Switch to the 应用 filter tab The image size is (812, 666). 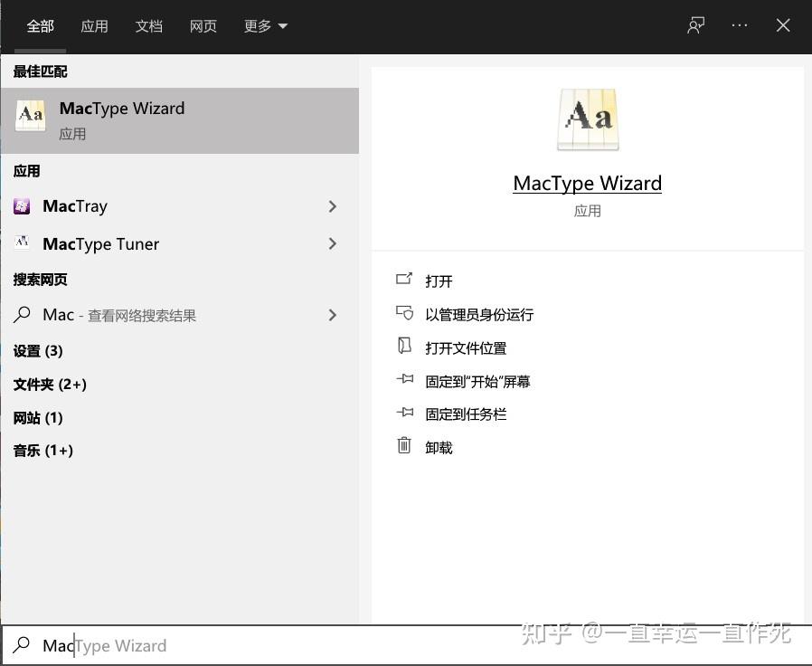tap(94, 26)
